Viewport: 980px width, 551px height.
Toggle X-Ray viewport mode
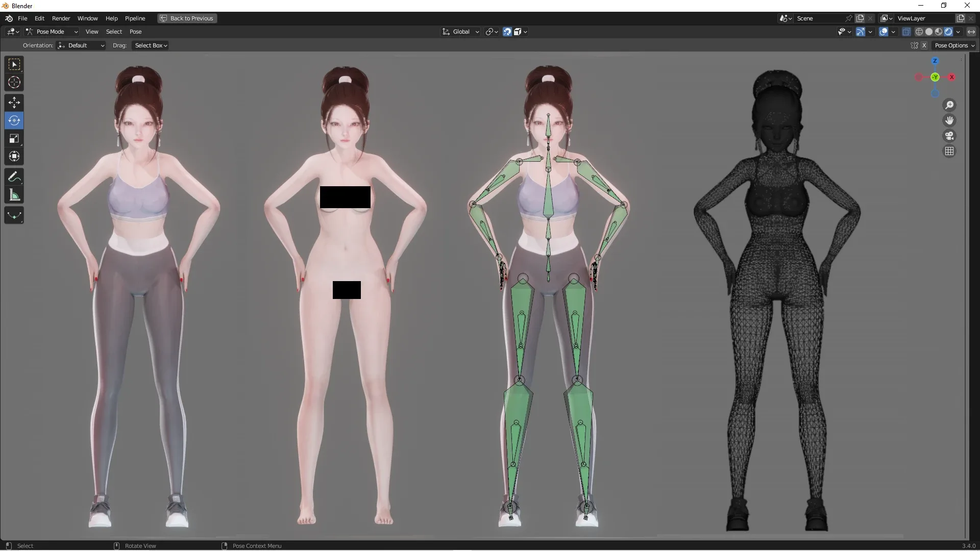pyautogui.click(x=906, y=31)
